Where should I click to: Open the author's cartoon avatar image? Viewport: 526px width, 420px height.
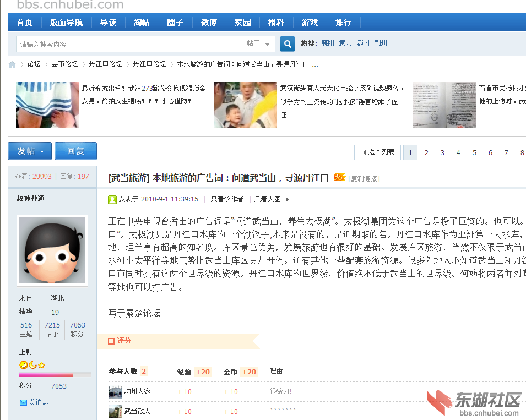pos(52,250)
